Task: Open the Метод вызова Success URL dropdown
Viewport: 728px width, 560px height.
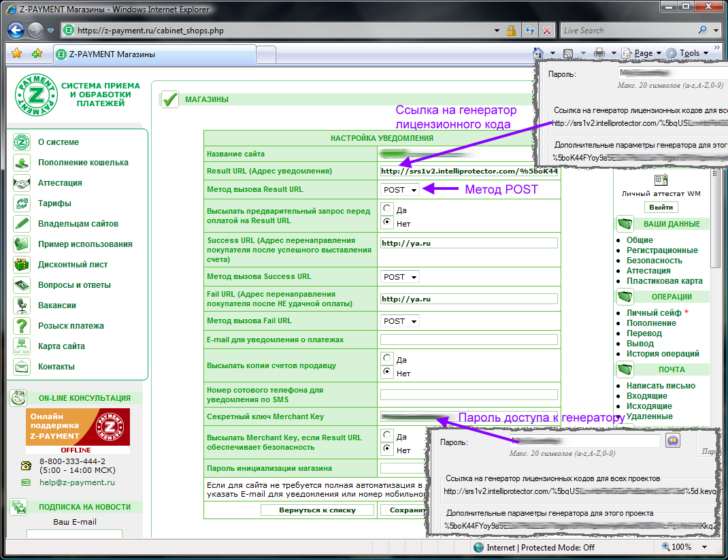Action: point(400,277)
